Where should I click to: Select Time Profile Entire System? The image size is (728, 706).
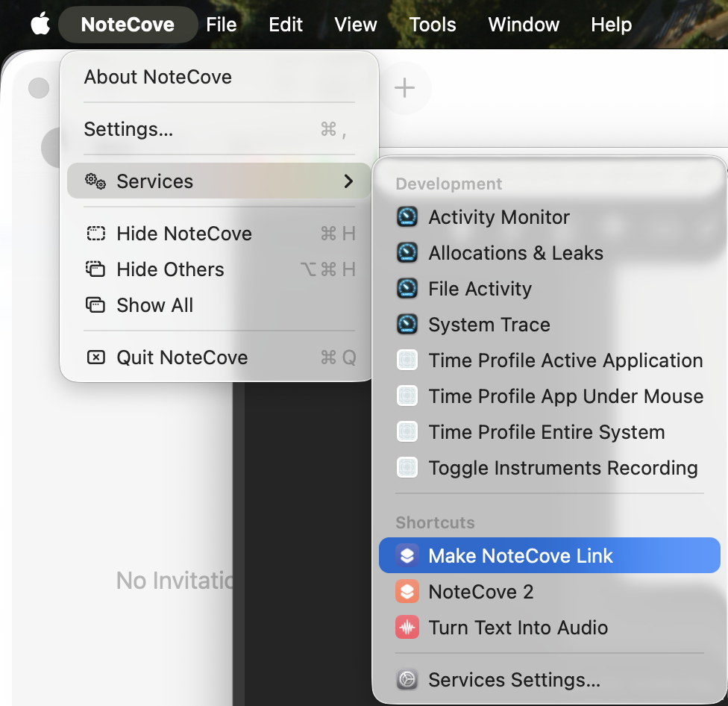(550, 431)
